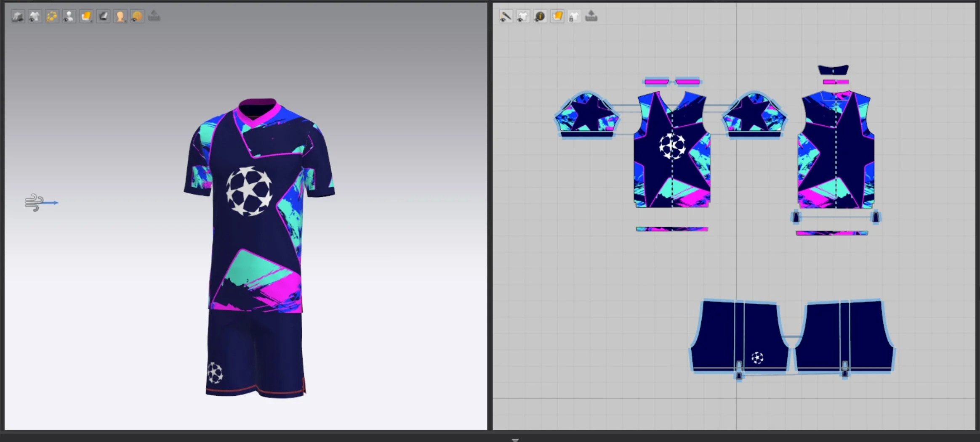
Task: Select the left sleeve pattern with star print
Action: pos(587,113)
